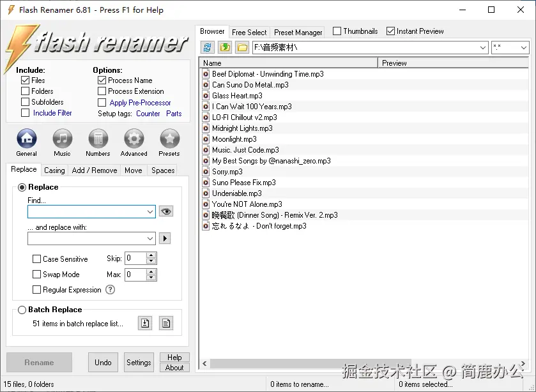Enable the Regular Expression checkbox

(36, 289)
